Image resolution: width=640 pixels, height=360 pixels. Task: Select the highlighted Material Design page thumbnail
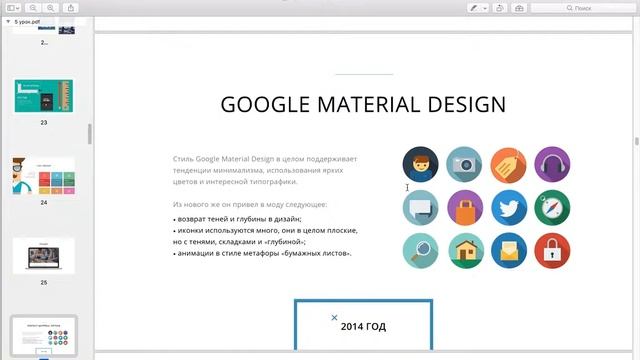coord(44,336)
